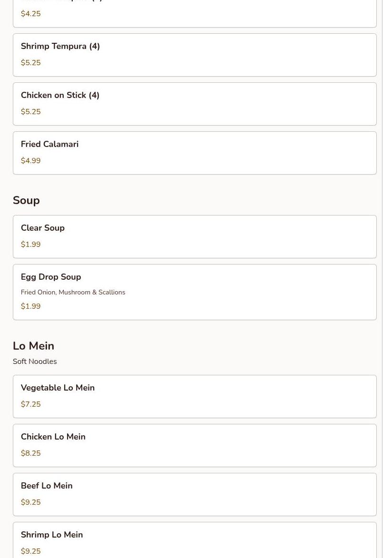Open the Shrimp Lo Mein card
Image resolution: width=392 pixels, height=558 pixels.
[195, 540]
